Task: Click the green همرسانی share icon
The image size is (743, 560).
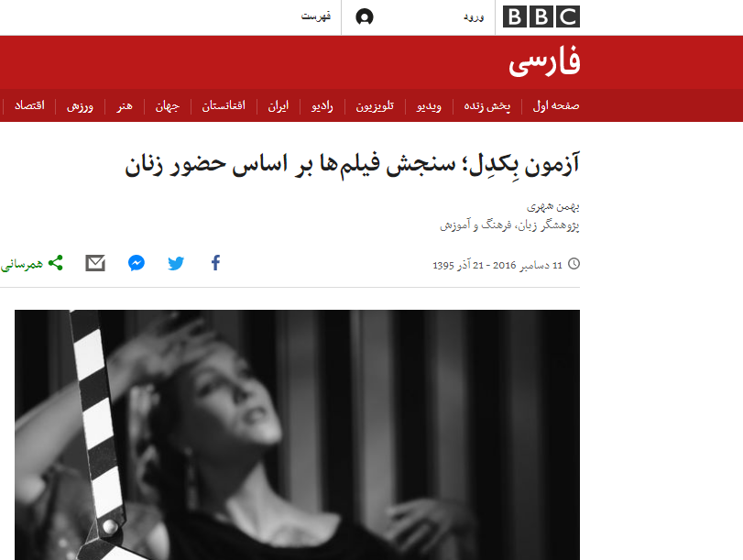Action: coord(56,263)
